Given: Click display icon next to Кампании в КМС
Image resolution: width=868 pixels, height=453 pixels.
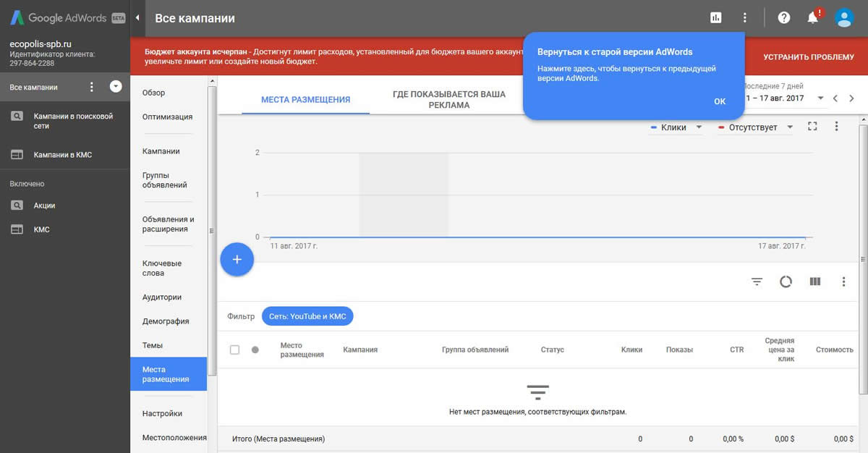Looking at the screenshot, I should 17,154.
